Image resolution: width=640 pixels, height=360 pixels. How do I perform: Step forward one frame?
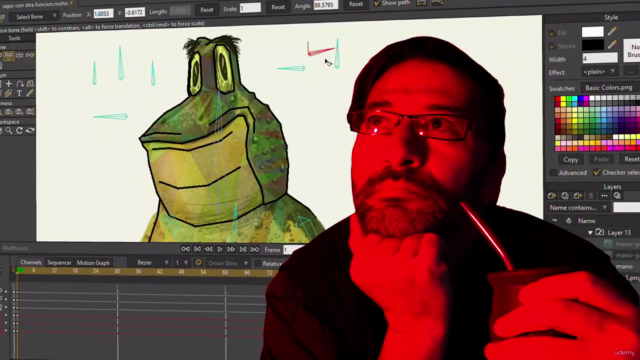tap(231, 249)
